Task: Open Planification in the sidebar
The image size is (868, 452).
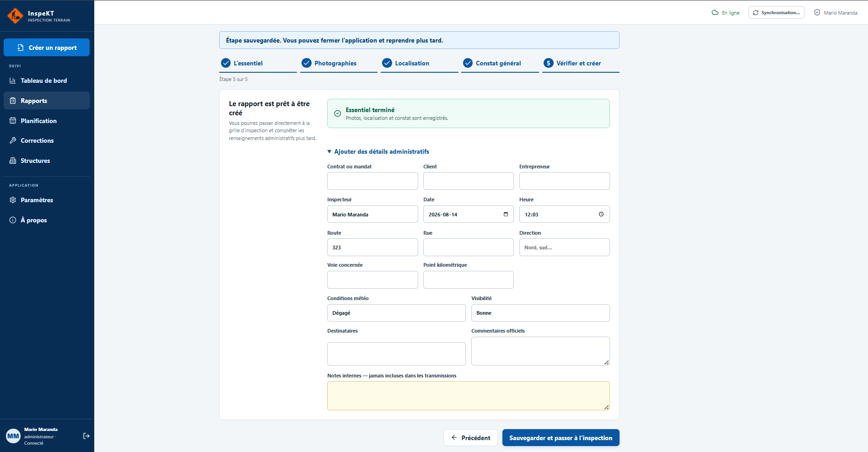Action: pos(47,121)
